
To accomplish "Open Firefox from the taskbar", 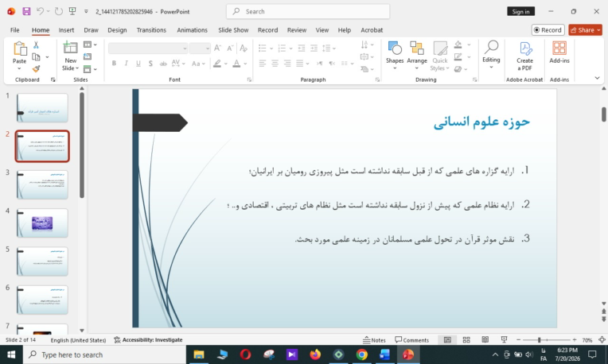I will [x=315, y=354].
